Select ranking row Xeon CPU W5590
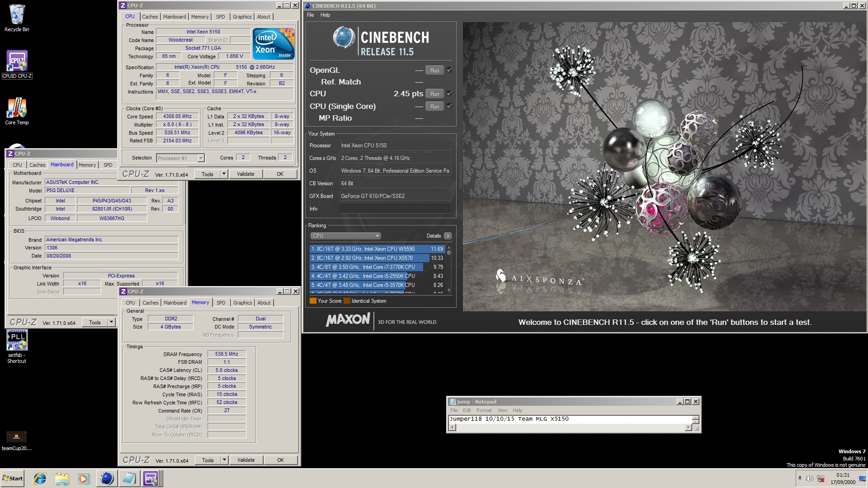Viewport: 868px width, 488px height. coord(377,249)
